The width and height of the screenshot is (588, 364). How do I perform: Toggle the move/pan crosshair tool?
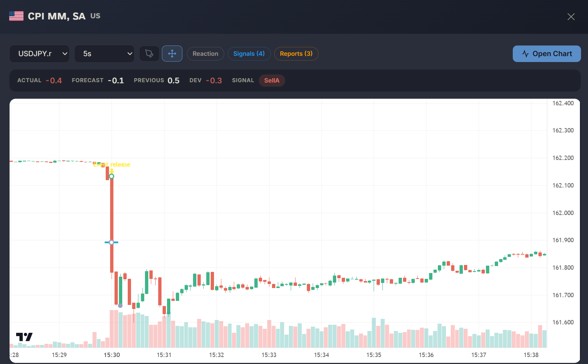[172, 54]
